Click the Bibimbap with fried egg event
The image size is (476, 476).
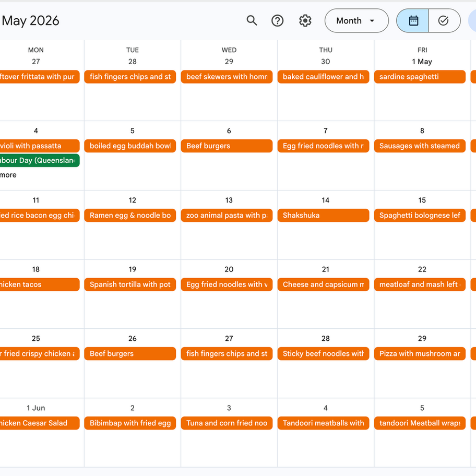tap(130, 423)
